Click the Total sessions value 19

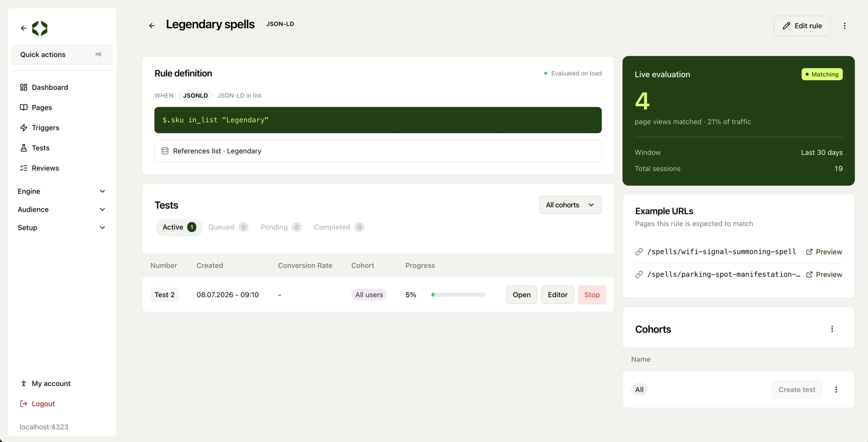838,168
